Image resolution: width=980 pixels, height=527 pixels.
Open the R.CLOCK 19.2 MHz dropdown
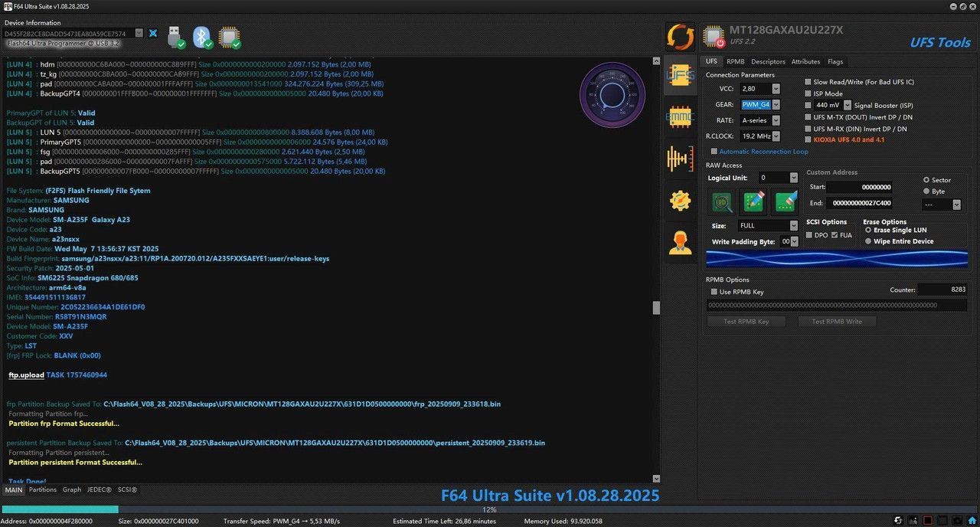click(x=776, y=136)
